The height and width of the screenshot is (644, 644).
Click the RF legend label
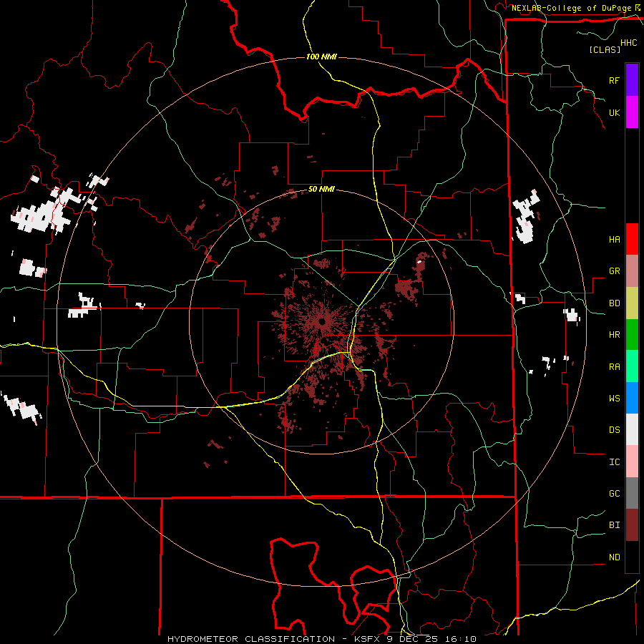click(614, 80)
